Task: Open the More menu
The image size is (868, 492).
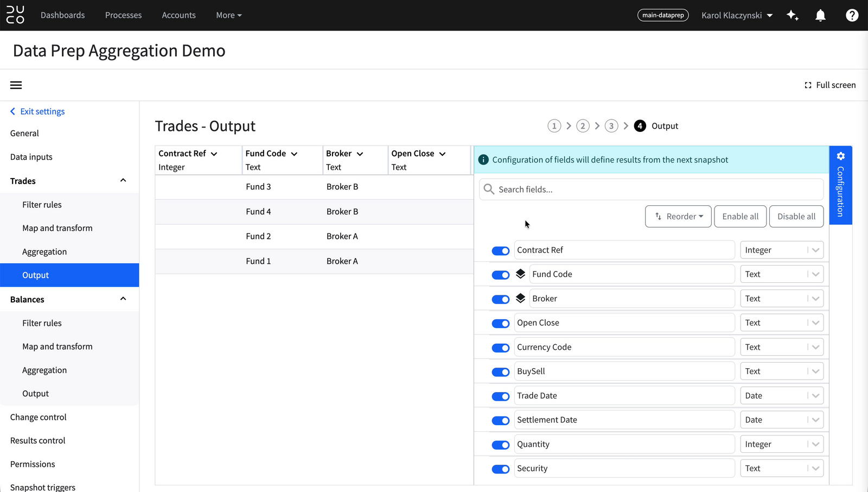Action: 229,15
